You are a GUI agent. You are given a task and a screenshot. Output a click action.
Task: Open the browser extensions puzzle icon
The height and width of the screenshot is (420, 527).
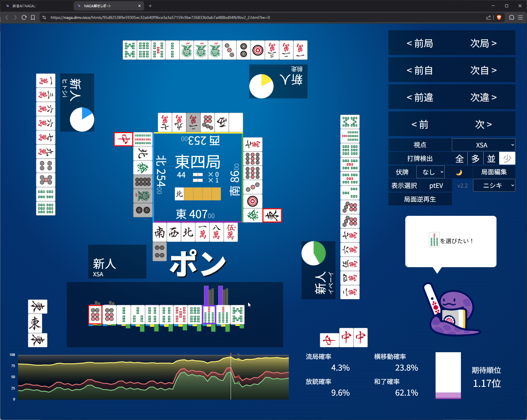point(512,17)
